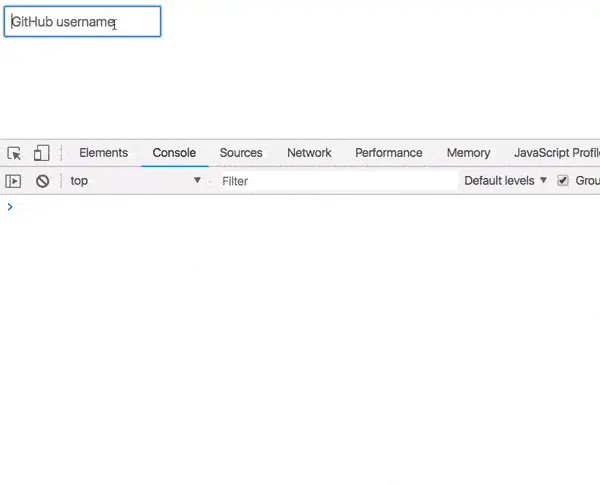Switch to the Memory tab
Viewport: 600px width, 485px height.
tap(468, 153)
